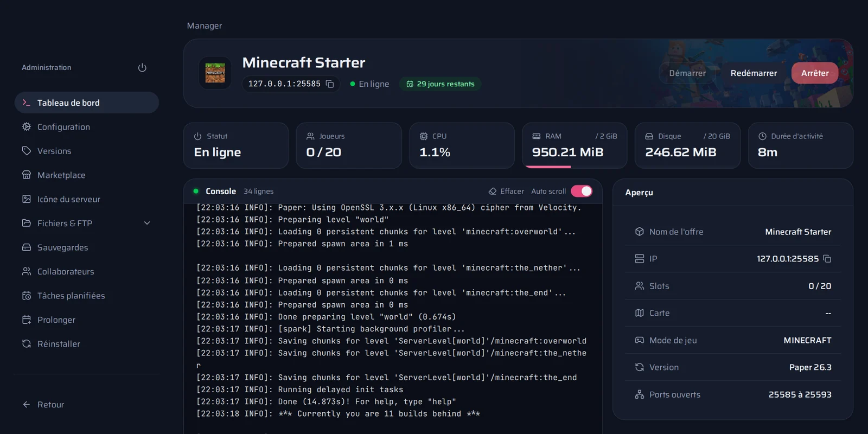Click the En ligne status in header
Viewport: 868px width, 434px height.
coord(369,84)
